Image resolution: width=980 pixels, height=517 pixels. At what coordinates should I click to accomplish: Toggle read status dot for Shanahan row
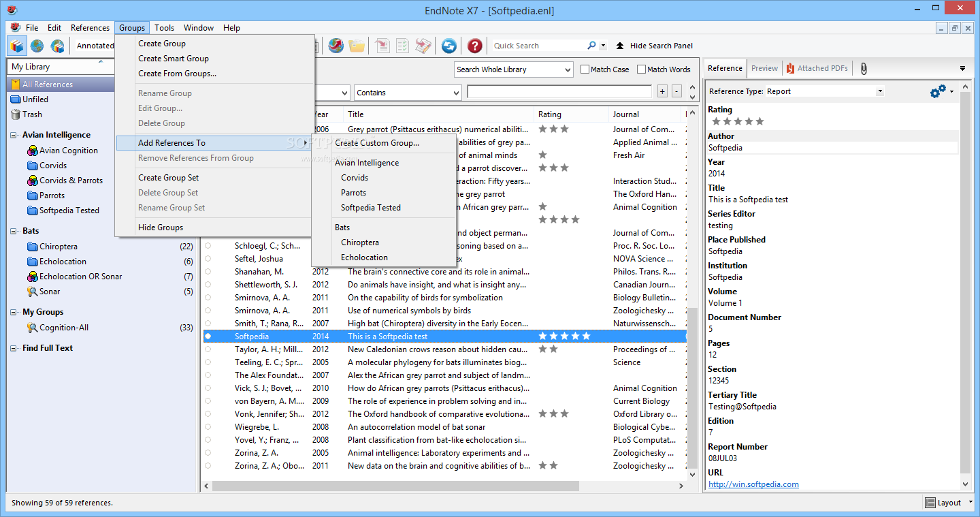pyautogui.click(x=208, y=272)
